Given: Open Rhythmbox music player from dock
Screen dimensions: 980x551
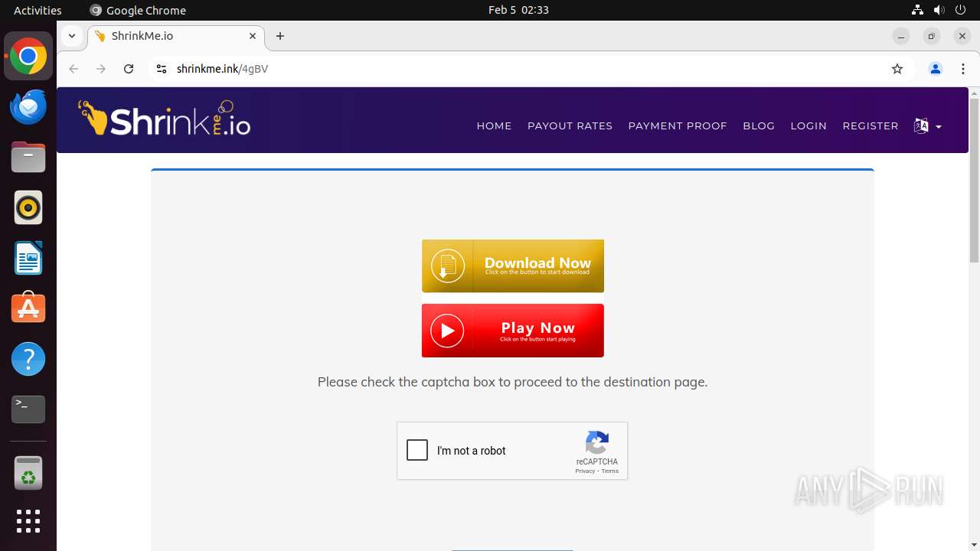Looking at the screenshot, I should tap(28, 207).
